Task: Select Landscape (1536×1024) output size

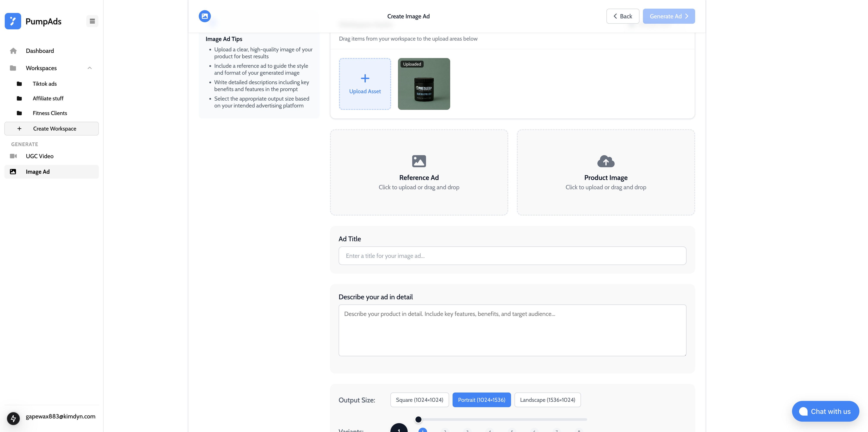Action: 548,400
